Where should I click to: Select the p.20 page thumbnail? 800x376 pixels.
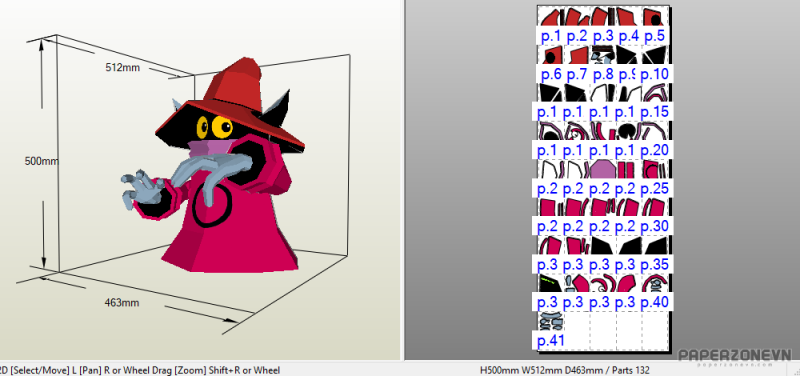tap(655, 140)
